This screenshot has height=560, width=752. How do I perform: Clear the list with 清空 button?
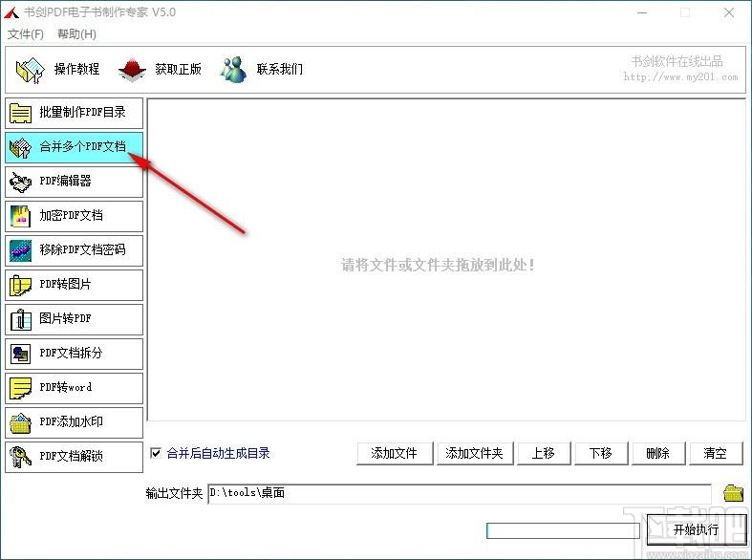click(x=716, y=454)
